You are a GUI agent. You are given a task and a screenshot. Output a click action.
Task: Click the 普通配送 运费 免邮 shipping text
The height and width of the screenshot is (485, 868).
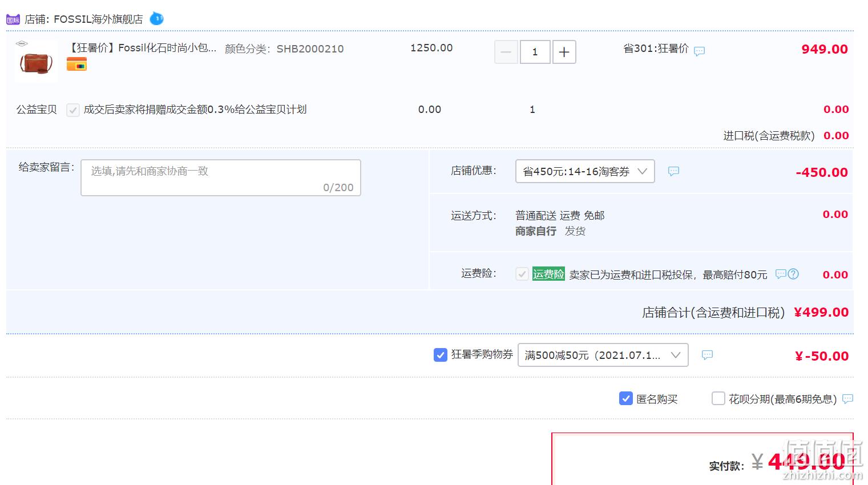tap(560, 216)
